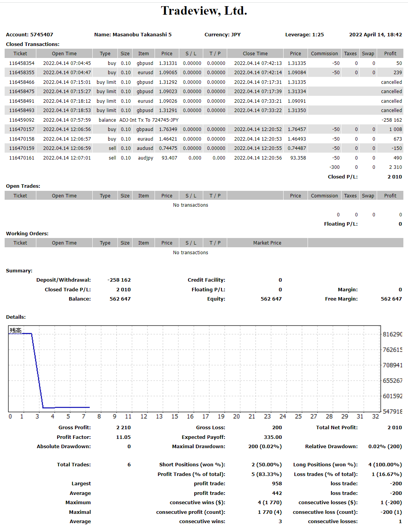408x532 pixels.
Task: Click the Open Trades heading
Action: (23, 186)
